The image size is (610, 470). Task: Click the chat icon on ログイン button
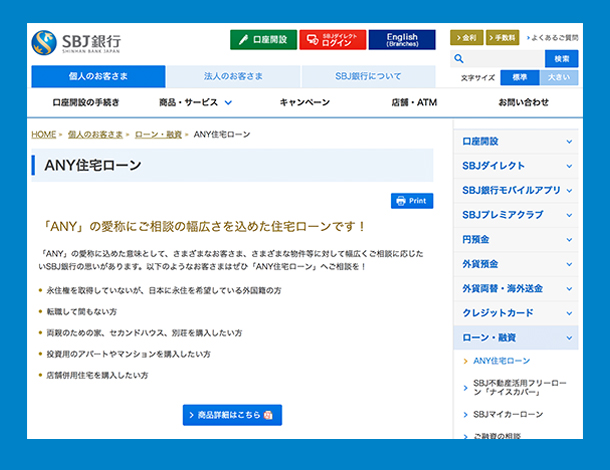pyautogui.click(x=312, y=40)
